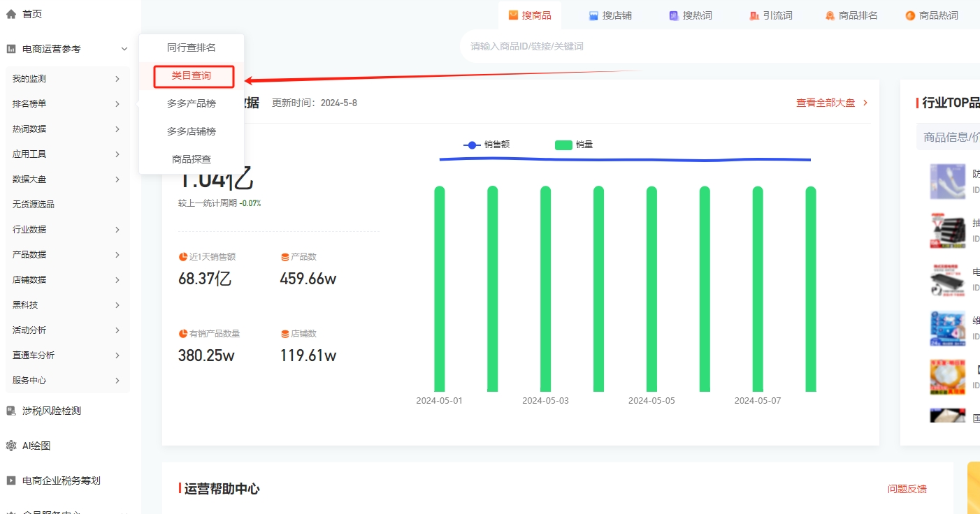The width and height of the screenshot is (980, 514).
Task: Expand 产品数据 submenu
Action: tap(117, 255)
